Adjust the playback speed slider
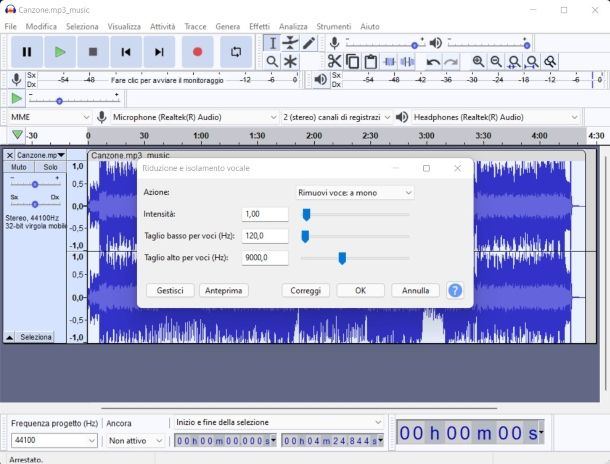 tap(74, 101)
